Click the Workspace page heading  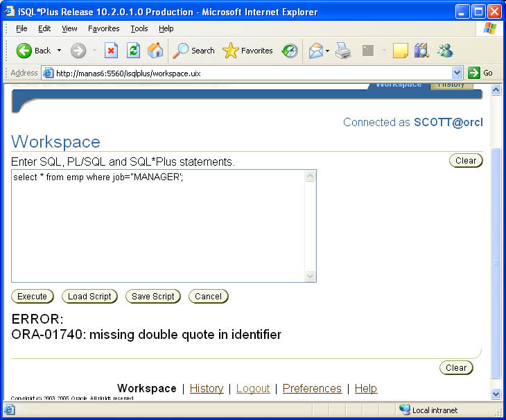[x=55, y=142]
